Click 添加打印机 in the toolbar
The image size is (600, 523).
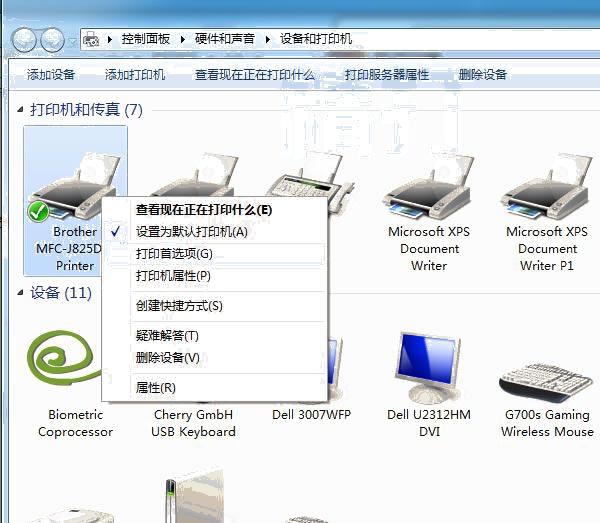tap(135, 75)
